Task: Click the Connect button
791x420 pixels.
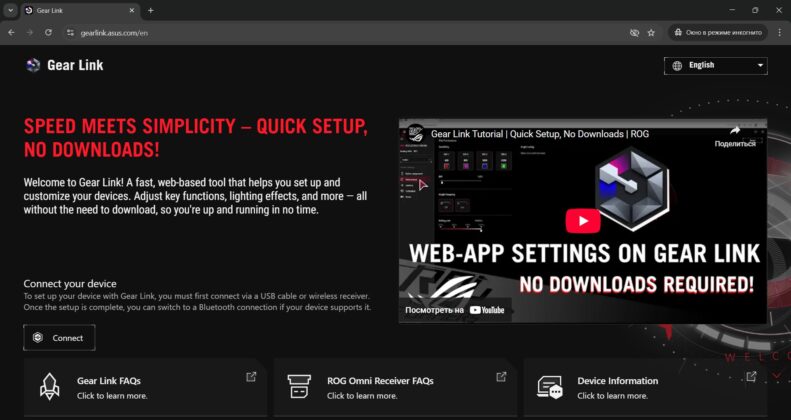Action: coord(59,338)
